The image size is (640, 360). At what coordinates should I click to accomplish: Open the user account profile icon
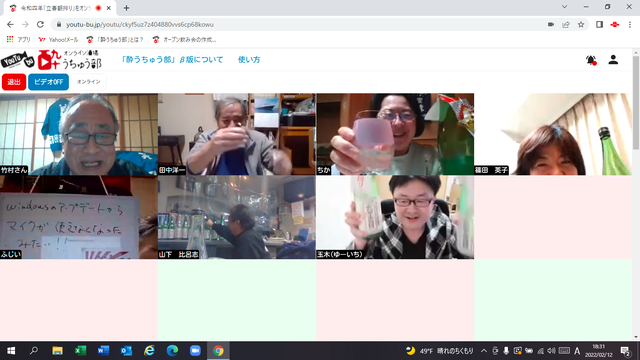point(613,60)
